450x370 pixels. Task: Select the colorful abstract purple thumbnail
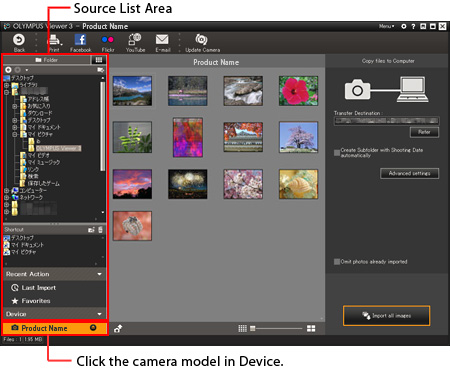click(188, 137)
